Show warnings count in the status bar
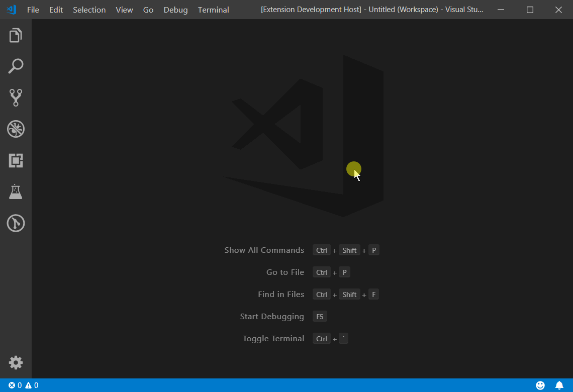 pyautogui.click(x=32, y=385)
